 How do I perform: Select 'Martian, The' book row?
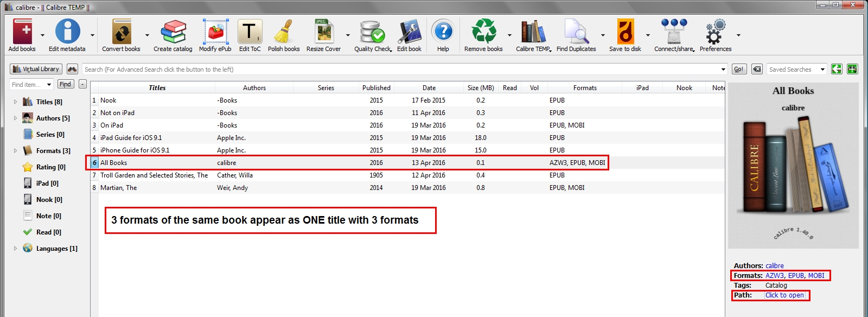coord(407,187)
